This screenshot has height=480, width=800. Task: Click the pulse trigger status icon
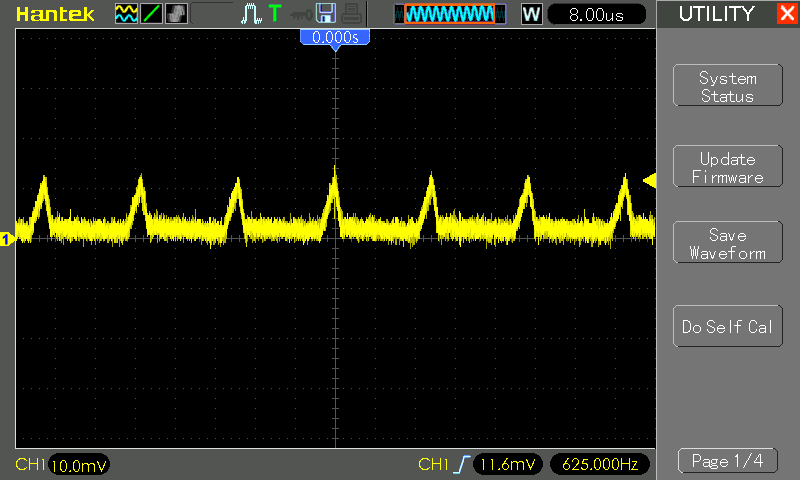click(251, 14)
